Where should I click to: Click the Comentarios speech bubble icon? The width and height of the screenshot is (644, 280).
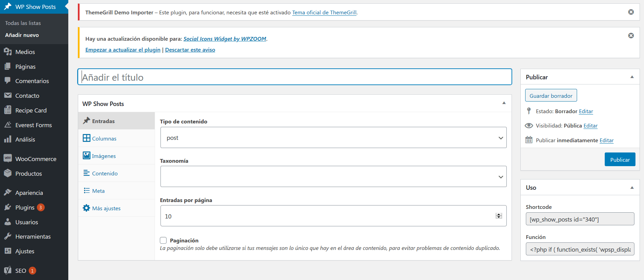click(8, 81)
